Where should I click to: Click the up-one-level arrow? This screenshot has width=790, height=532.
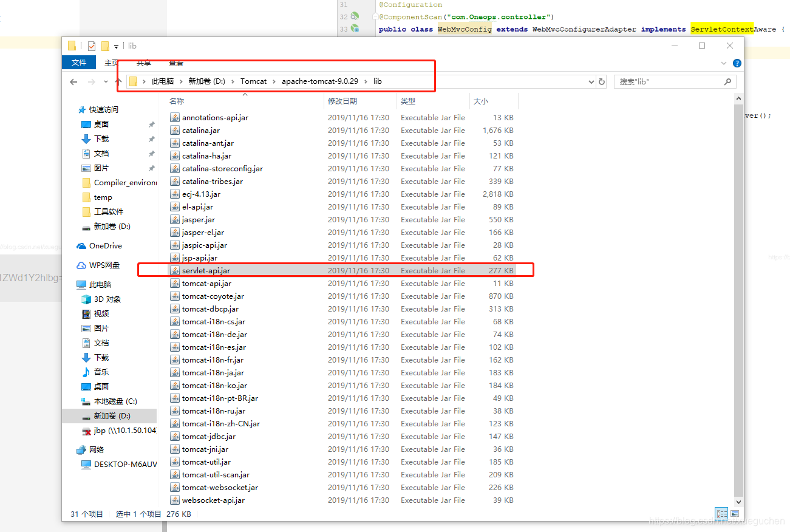click(118, 81)
